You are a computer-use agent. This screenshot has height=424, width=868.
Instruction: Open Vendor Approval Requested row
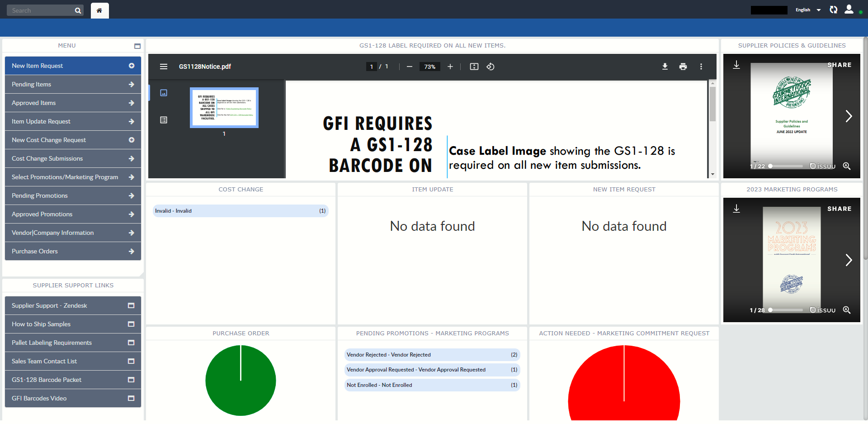coord(432,370)
